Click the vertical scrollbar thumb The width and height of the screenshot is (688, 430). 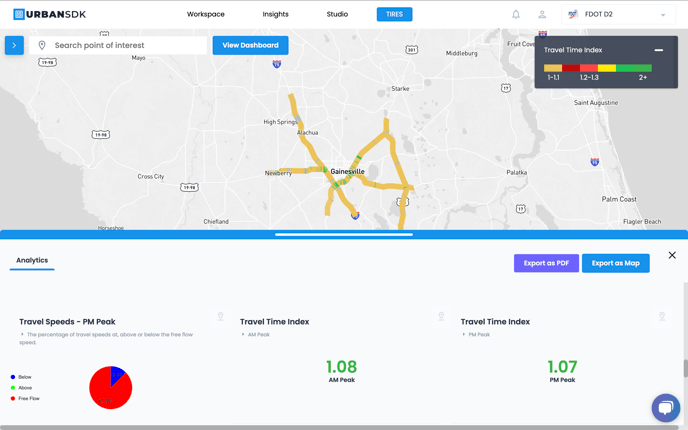[685, 369]
